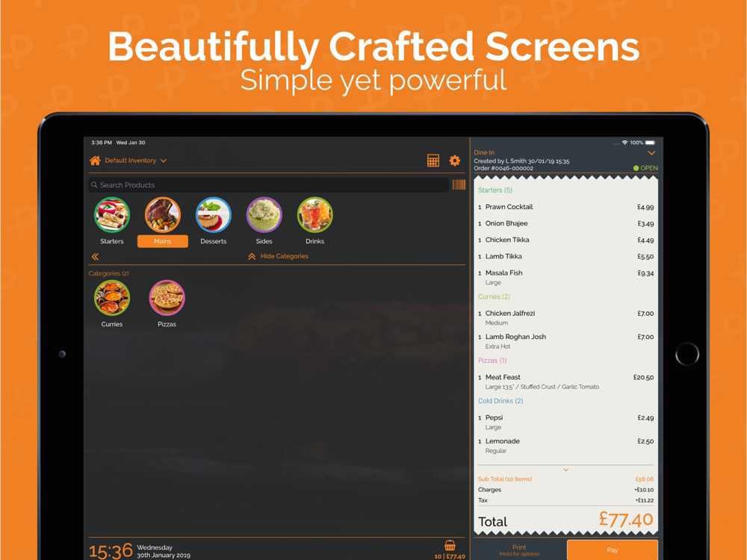Tap the Order #0046-000002 text

click(503, 168)
